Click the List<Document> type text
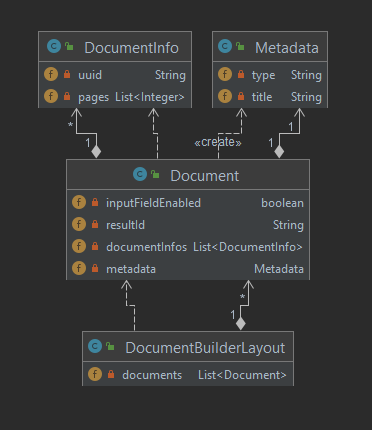The width and height of the screenshot is (372, 430). click(242, 375)
